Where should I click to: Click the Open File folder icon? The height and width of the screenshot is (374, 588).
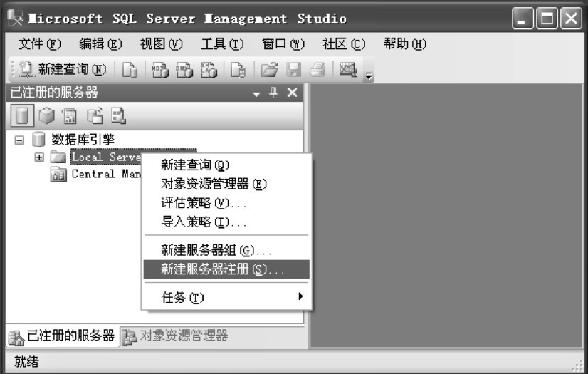click(x=269, y=70)
